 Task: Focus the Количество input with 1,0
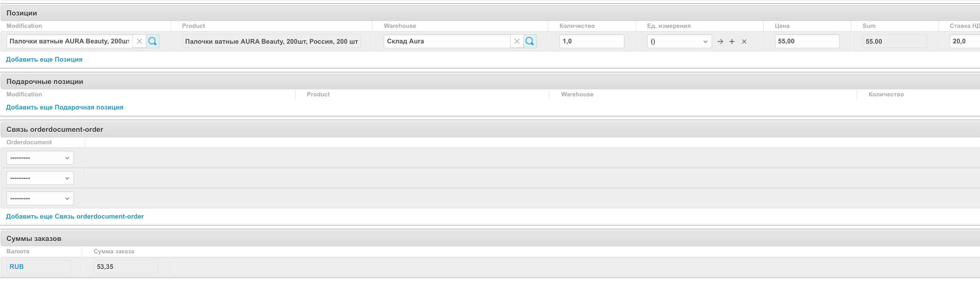click(x=591, y=42)
